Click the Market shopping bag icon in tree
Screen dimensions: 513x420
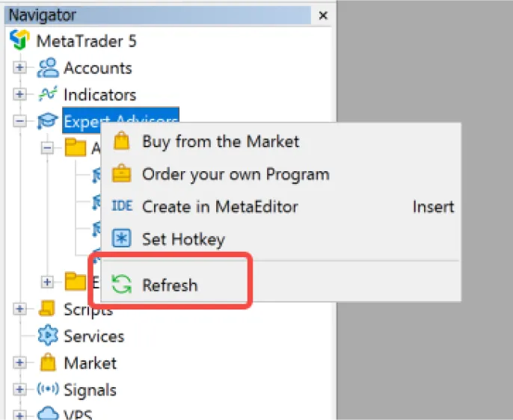pos(48,362)
